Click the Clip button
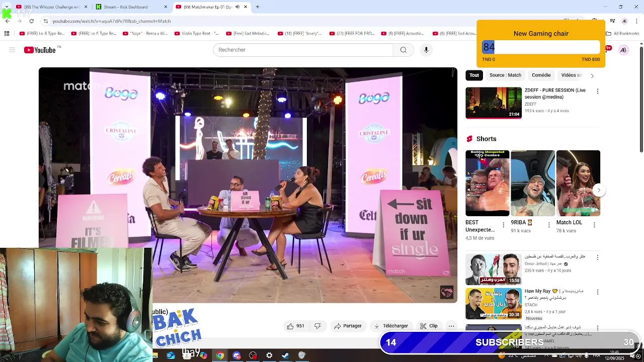Image resolution: width=644 pixels, height=362 pixels. (429, 326)
